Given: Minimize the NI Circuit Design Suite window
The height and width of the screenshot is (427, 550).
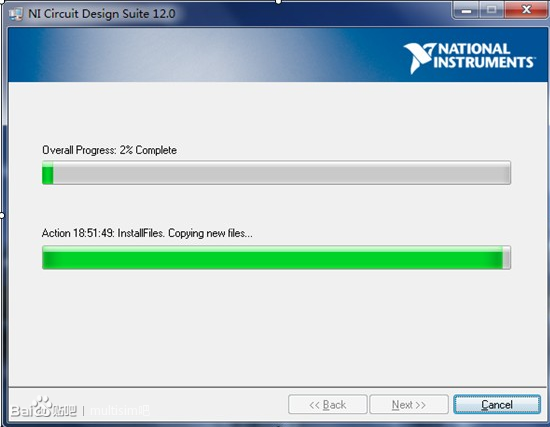Looking at the screenshot, I should (466, 11).
